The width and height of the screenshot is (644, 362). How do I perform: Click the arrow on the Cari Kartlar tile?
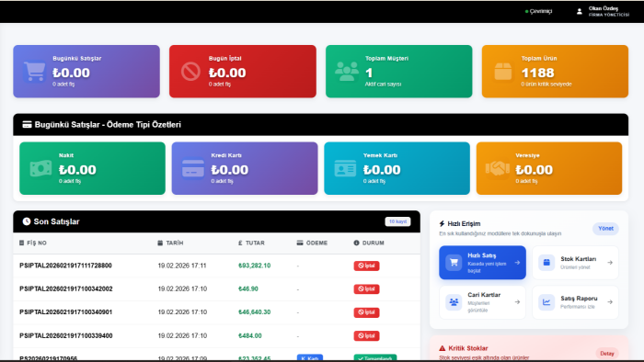pyautogui.click(x=517, y=302)
